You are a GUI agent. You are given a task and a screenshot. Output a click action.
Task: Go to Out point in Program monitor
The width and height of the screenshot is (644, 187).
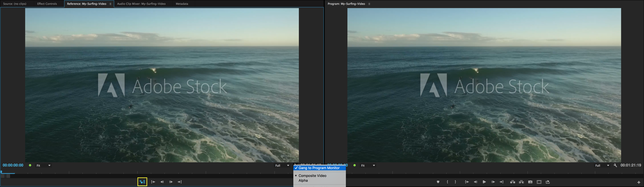tap(502, 182)
